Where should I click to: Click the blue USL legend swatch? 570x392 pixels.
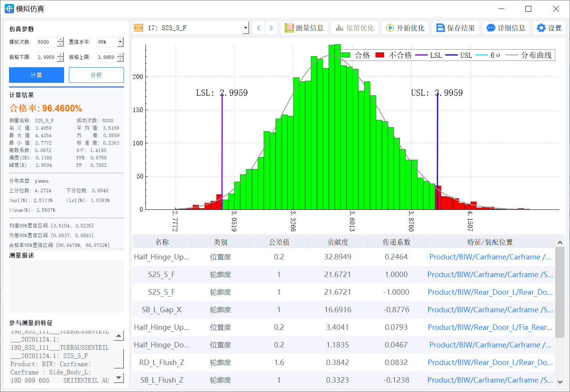coord(452,55)
